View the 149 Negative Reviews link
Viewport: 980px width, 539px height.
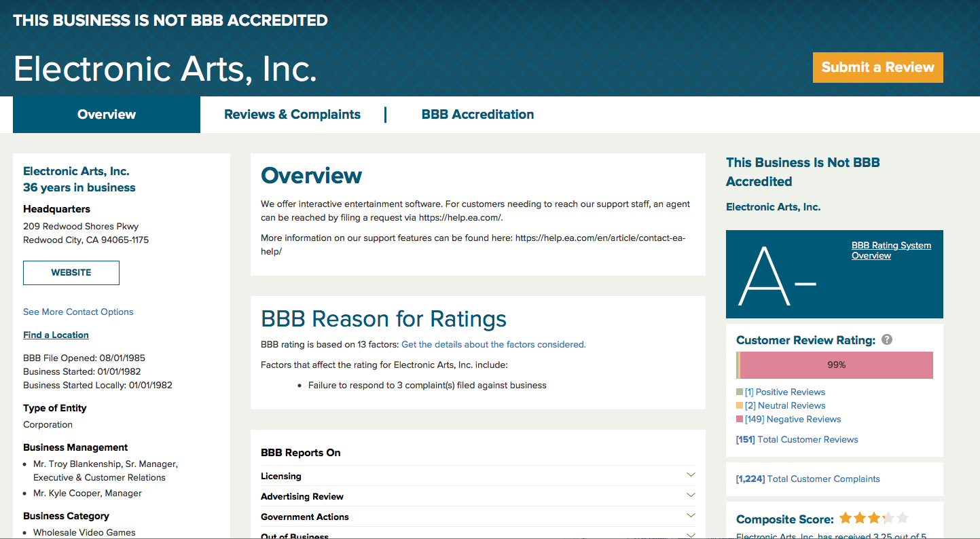point(793,420)
